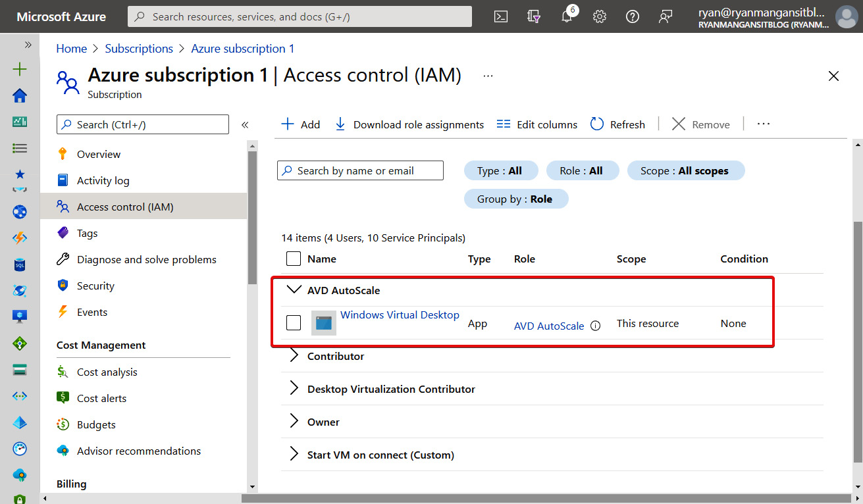Open the more options ellipsis beside the title
This screenshot has height=504, width=863.
pos(488,76)
